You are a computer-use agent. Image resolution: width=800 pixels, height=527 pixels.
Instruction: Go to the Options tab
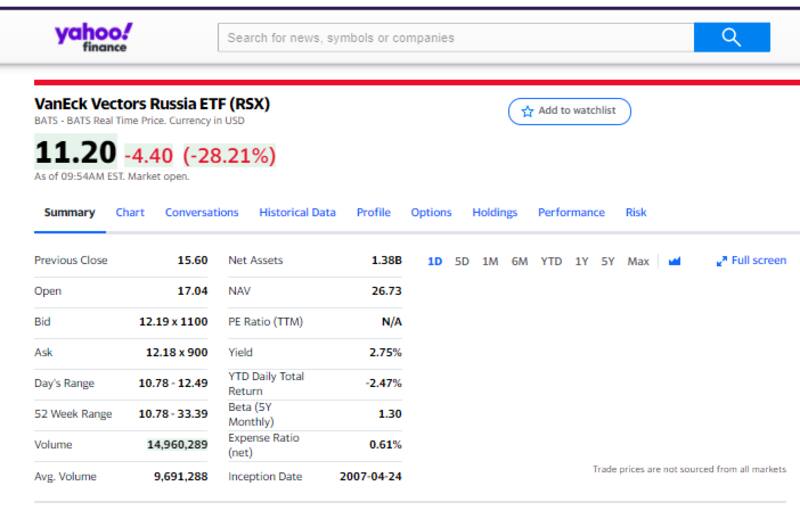point(431,212)
